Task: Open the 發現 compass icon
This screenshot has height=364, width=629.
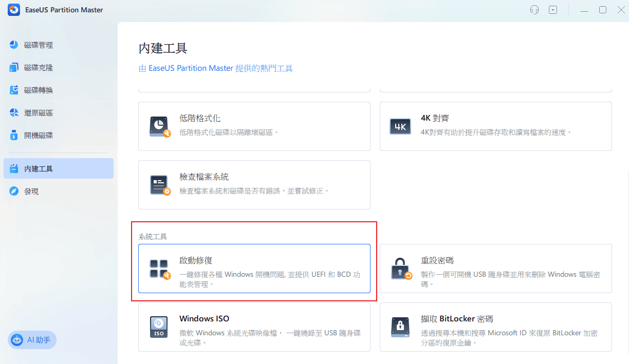Action: tap(14, 191)
